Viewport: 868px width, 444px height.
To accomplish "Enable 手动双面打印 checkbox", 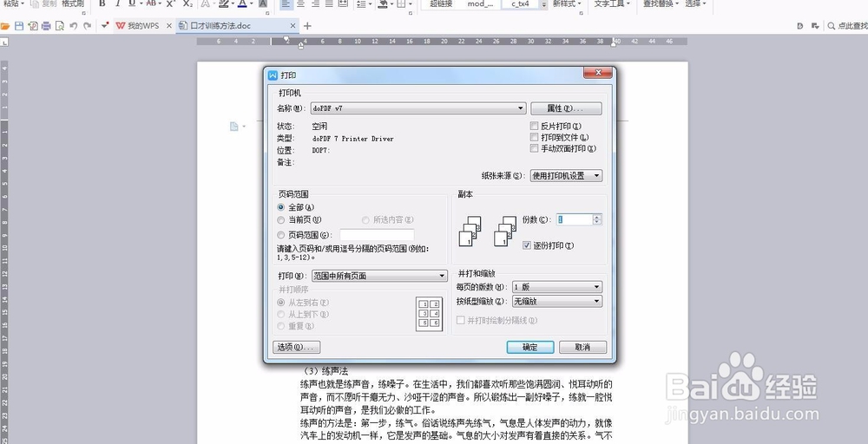I will pyautogui.click(x=534, y=148).
